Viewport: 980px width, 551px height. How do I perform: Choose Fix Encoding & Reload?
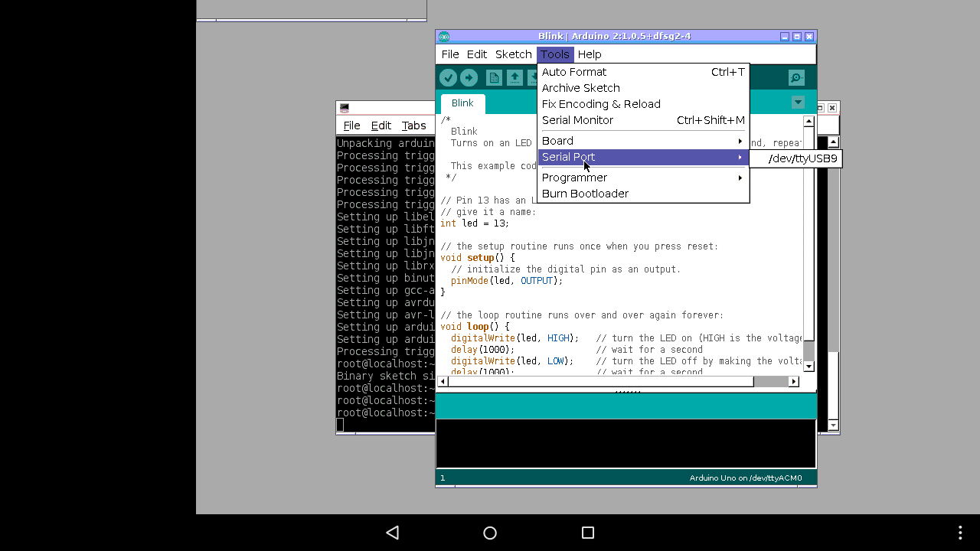(x=643, y=104)
